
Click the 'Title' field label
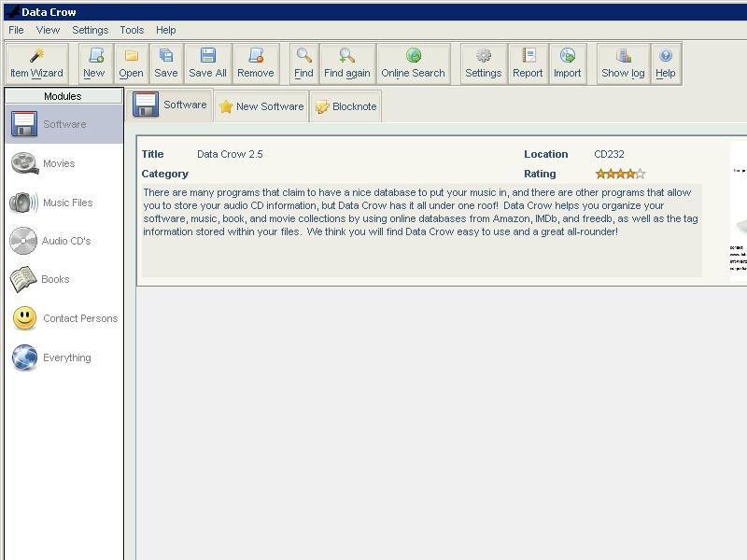(152, 154)
